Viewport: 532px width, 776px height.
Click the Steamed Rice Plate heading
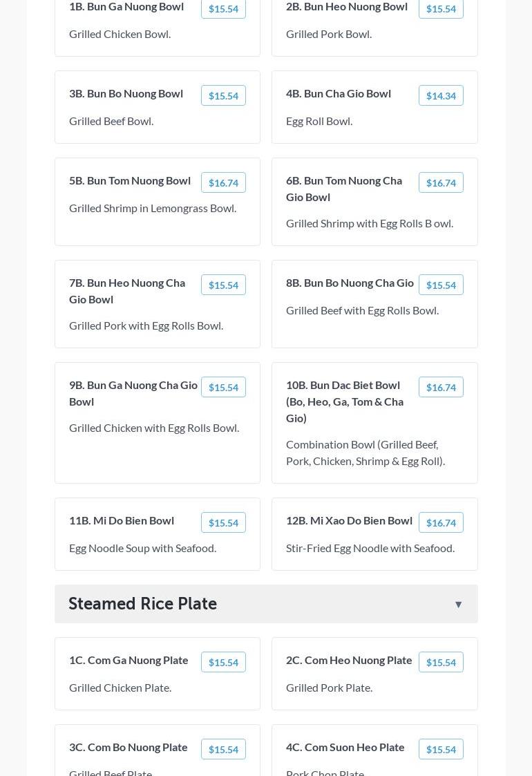(x=143, y=604)
